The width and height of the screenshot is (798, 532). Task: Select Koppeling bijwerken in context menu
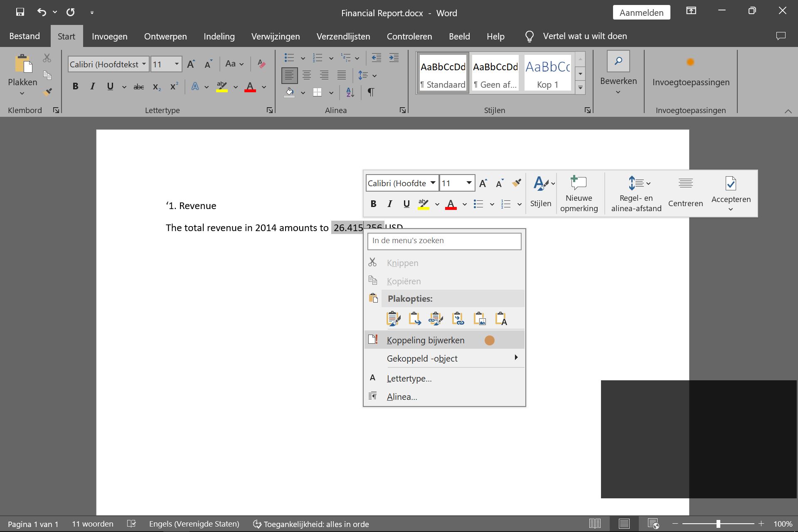click(444, 340)
